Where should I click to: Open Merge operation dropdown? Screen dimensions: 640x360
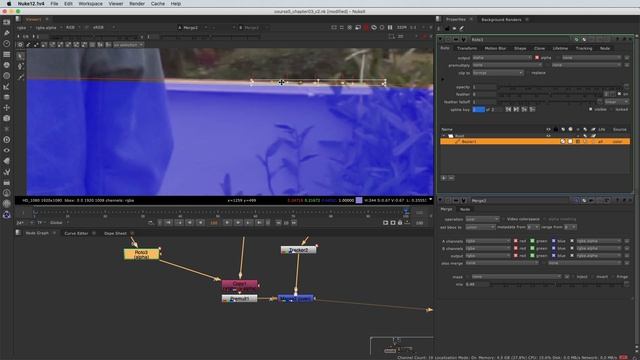click(482, 219)
